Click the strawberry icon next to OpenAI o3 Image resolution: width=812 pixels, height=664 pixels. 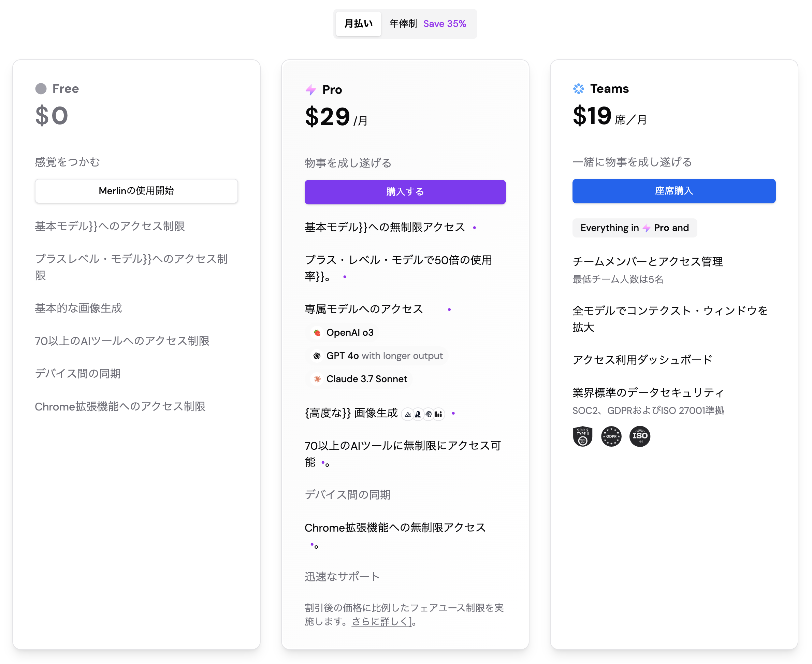pyautogui.click(x=317, y=333)
